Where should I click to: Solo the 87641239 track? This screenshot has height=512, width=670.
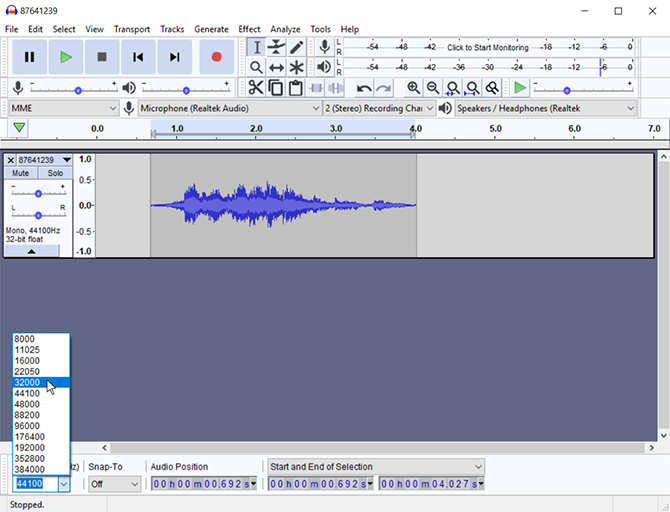tap(55, 173)
